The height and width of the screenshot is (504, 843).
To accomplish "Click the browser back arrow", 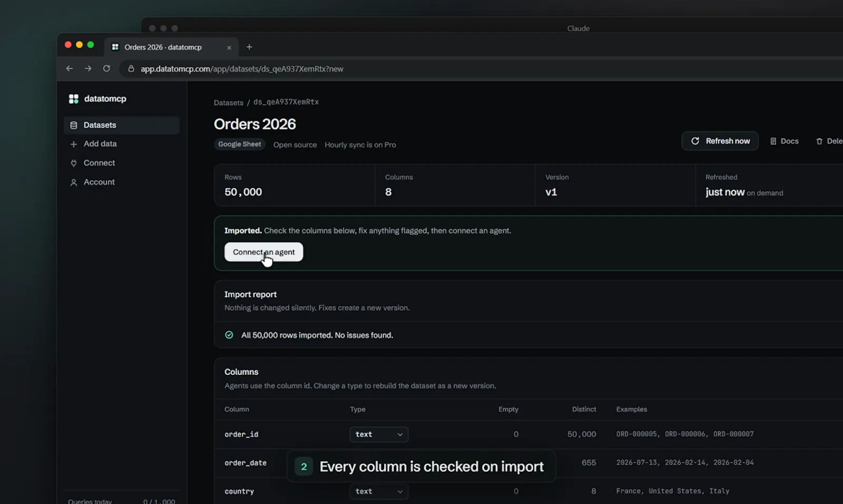I will click(x=69, y=68).
